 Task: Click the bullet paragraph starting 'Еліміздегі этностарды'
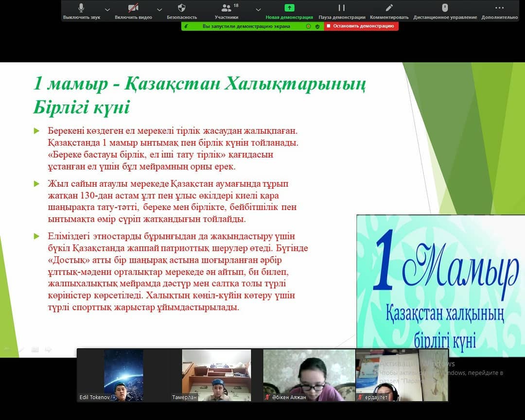(x=178, y=272)
